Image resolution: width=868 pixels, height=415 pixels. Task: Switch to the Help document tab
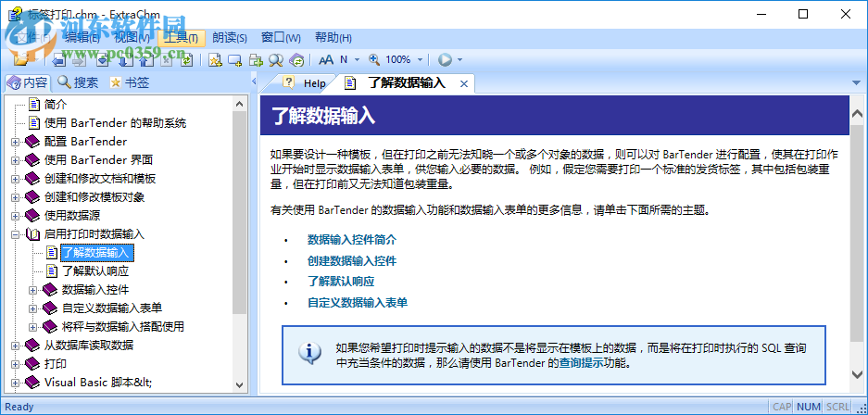tap(305, 83)
